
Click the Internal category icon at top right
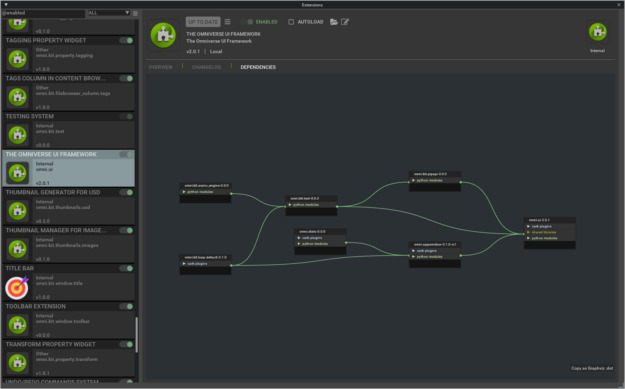(597, 32)
